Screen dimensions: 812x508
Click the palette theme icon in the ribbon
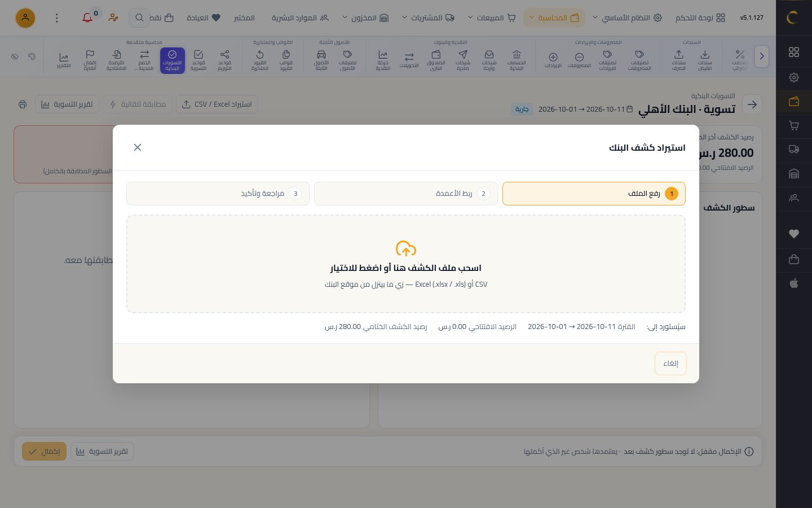32,56
